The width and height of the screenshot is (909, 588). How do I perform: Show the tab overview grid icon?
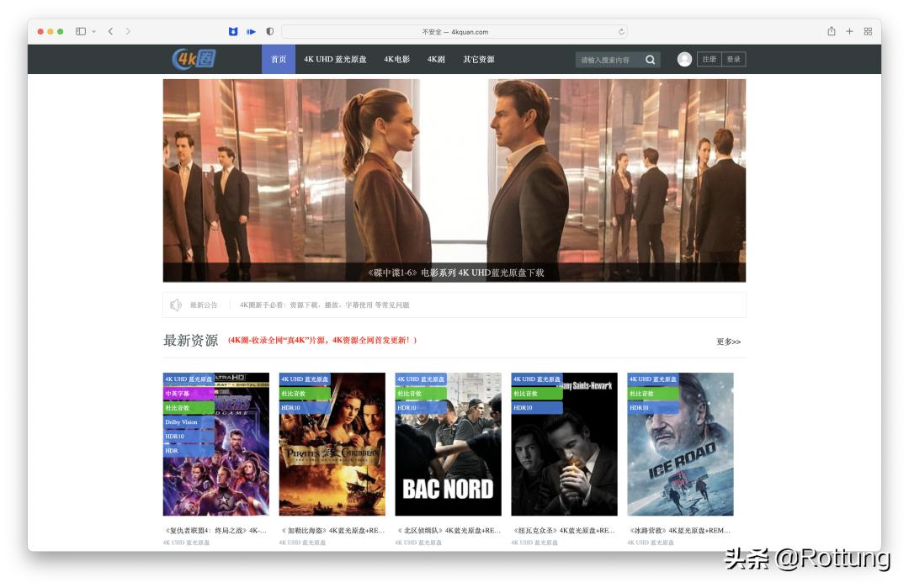tap(868, 31)
